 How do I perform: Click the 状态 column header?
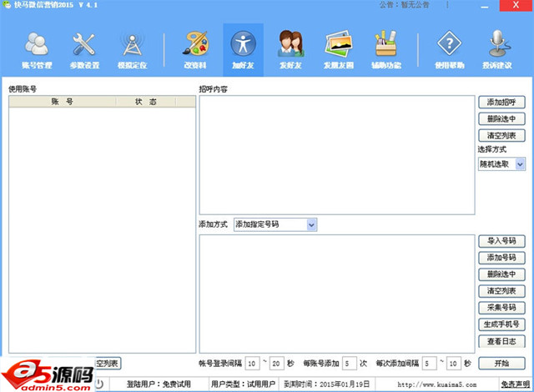click(145, 102)
